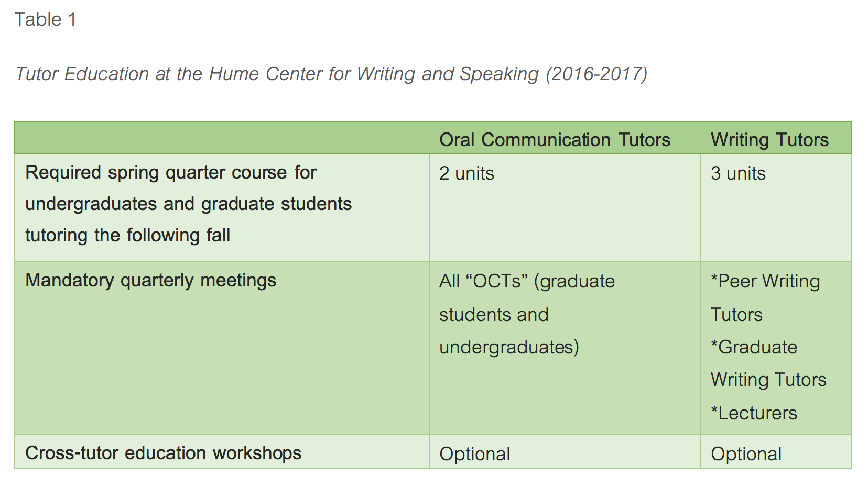Click the "*Lecturers" entry
The width and height of the screenshot is (868, 487).
(754, 413)
